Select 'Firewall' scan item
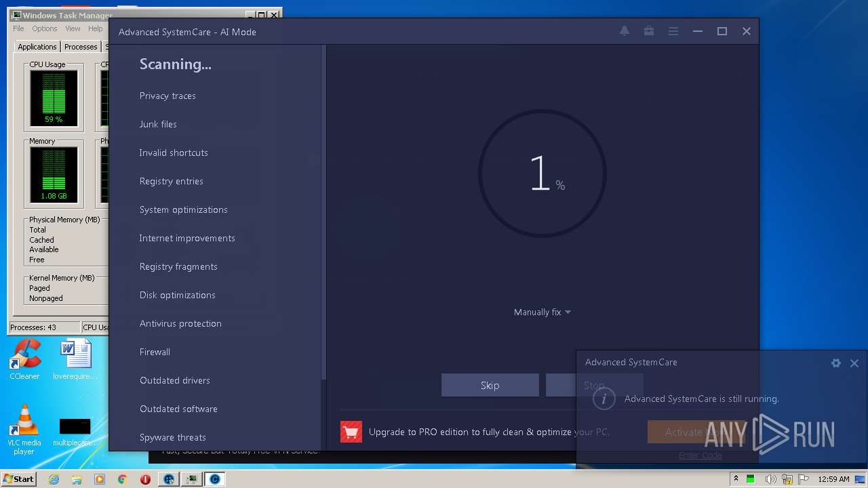This screenshot has height=488, width=868. (x=155, y=352)
